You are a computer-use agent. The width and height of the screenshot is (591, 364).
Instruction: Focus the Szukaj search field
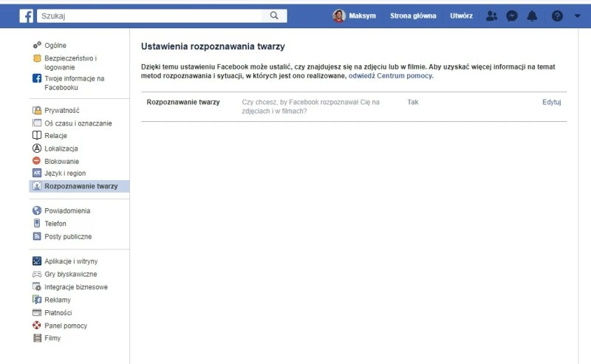(x=149, y=16)
